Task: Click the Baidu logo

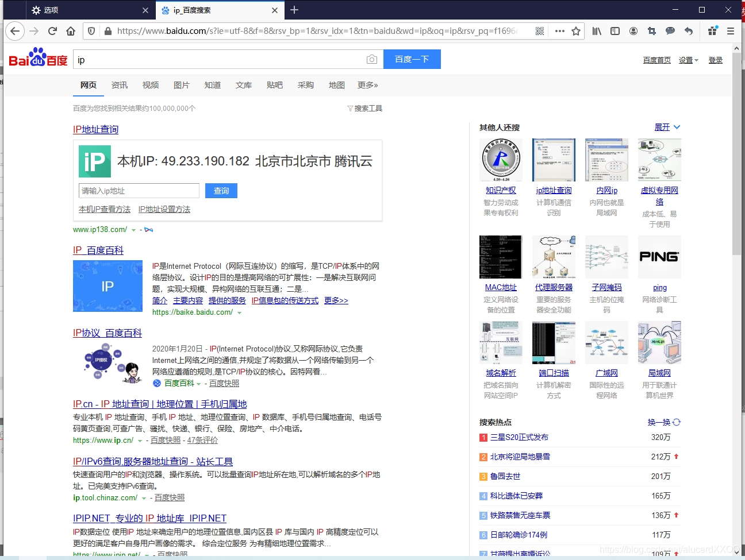Action: [x=38, y=57]
